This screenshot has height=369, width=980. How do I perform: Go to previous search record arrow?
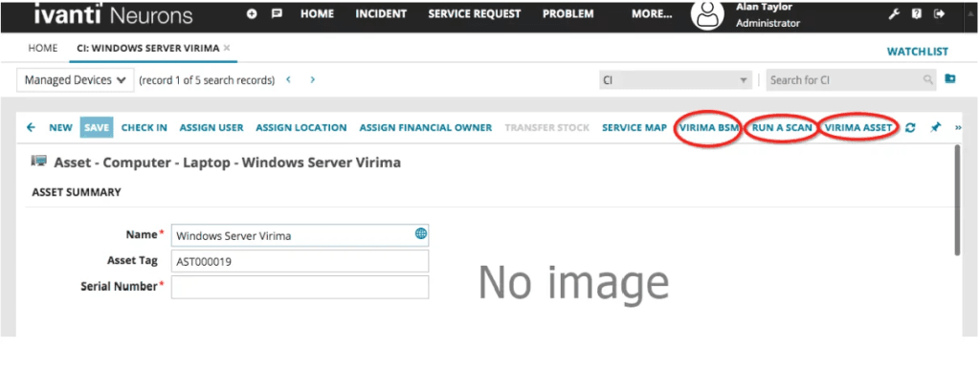[289, 80]
